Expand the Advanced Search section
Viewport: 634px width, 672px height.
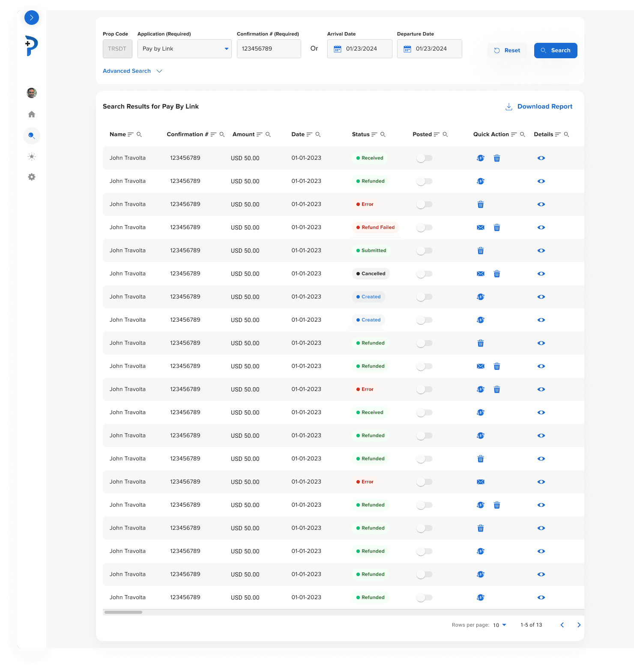click(132, 71)
